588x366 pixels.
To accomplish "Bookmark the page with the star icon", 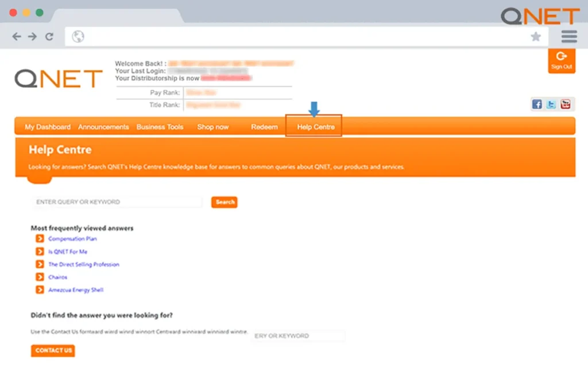I will click(x=536, y=36).
